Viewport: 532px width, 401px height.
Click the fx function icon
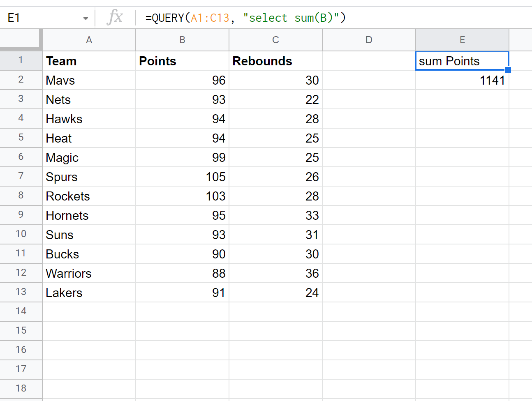point(115,18)
